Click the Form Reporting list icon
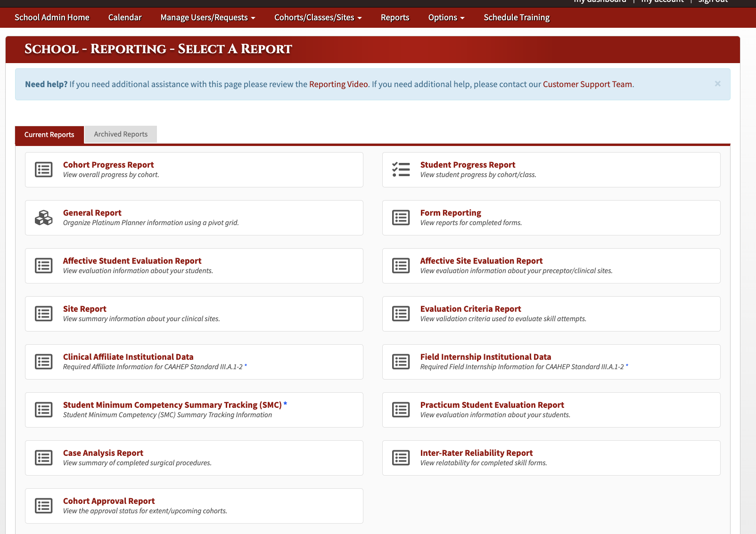Viewport: 756px width, 534px height. (x=401, y=218)
